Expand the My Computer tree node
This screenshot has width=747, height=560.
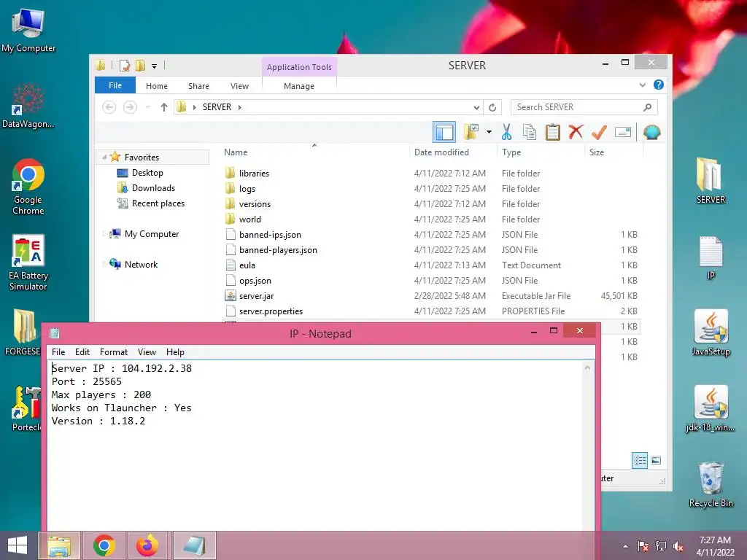[104, 234]
